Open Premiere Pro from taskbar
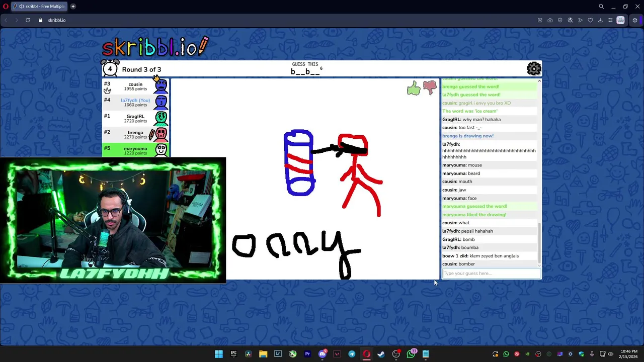644x362 pixels. 307,354
